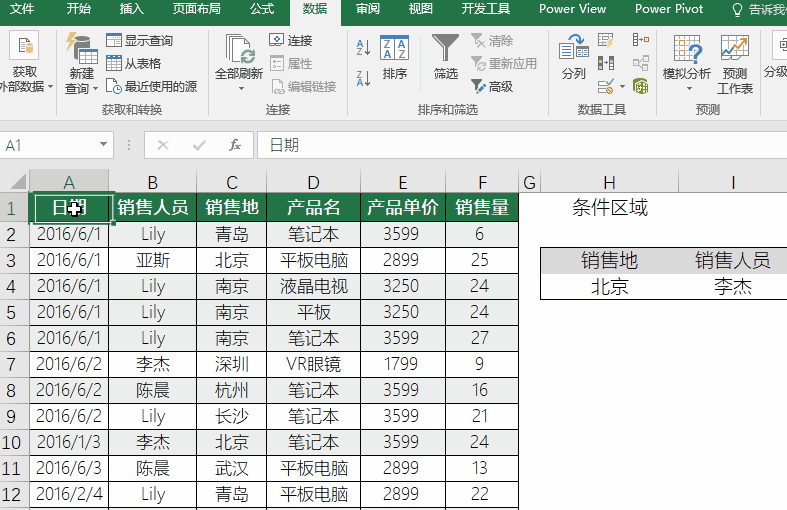Viewport: 787px width, 510px height.
Task: Click 从表格 query button
Action: [134, 64]
